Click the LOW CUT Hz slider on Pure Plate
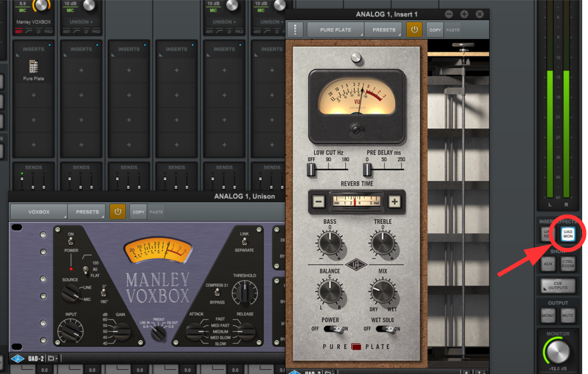588x374 pixels. (x=311, y=169)
